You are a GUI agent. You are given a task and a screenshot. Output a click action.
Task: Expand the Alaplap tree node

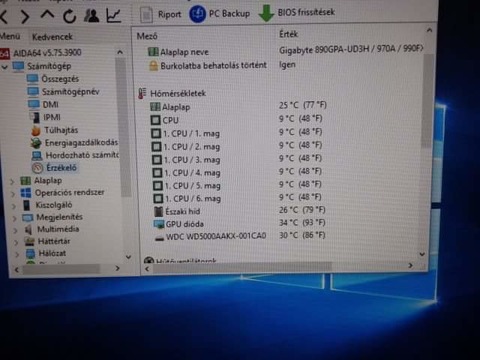[x=12, y=181]
